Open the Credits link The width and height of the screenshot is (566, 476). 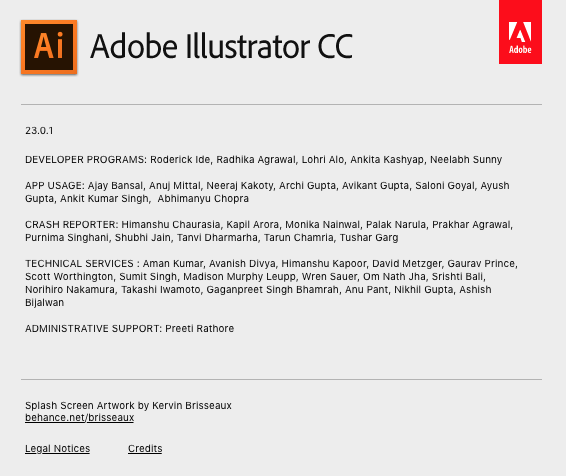click(145, 449)
